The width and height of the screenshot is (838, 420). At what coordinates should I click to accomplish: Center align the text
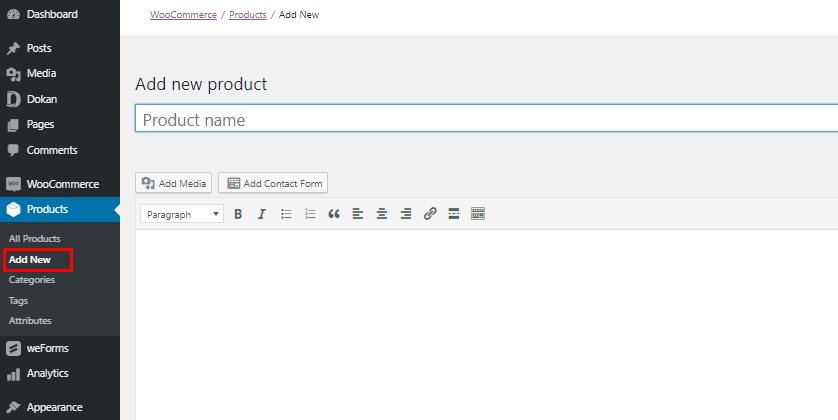coord(382,214)
